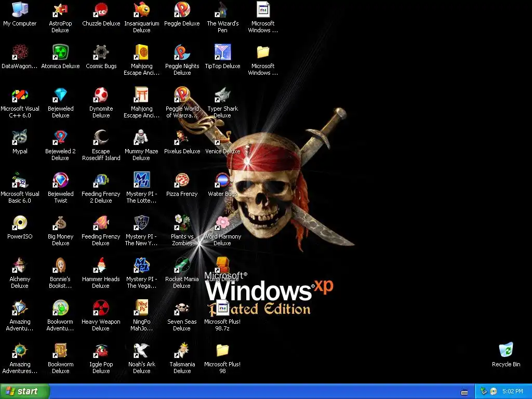Select the Bejeweled Deluxe gem icon
This screenshot has width=532, height=399.
[x=60, y=95]
